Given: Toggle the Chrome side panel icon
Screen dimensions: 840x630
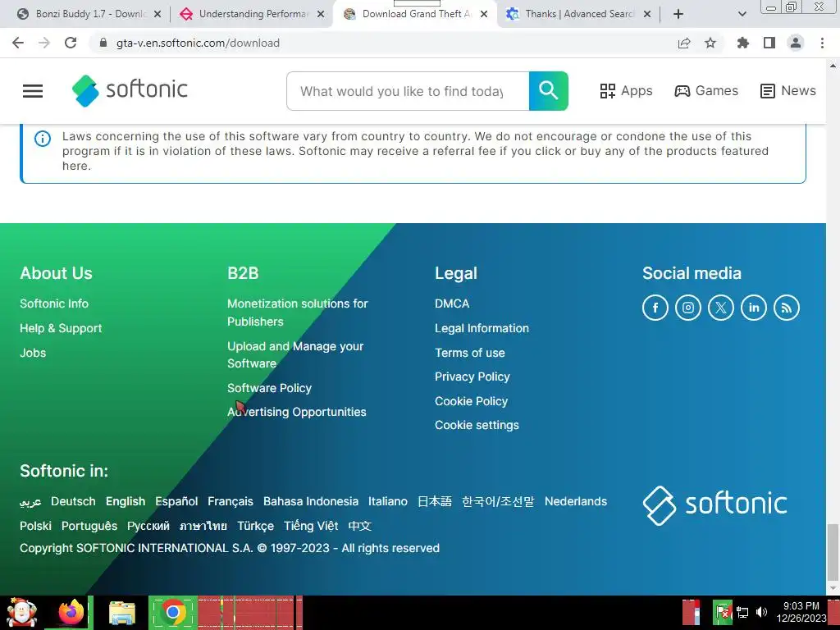Looking at the screenshot, I should pos(769,43).
